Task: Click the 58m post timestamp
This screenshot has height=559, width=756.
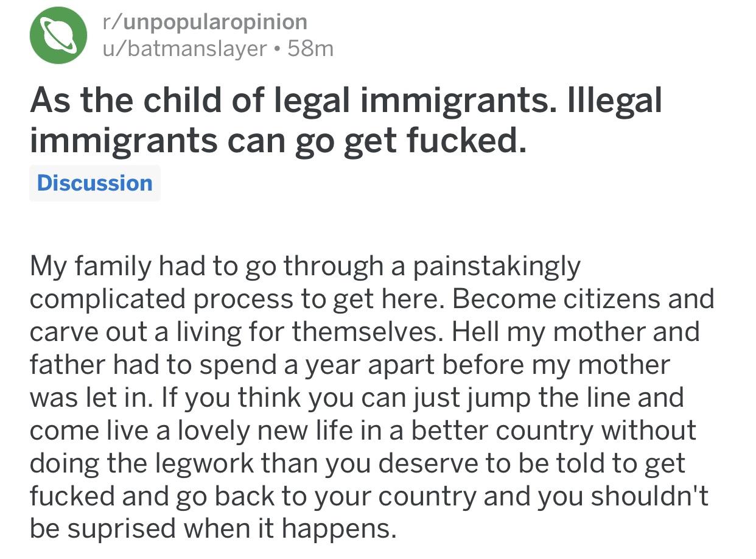Action: (x=311, y=48)
